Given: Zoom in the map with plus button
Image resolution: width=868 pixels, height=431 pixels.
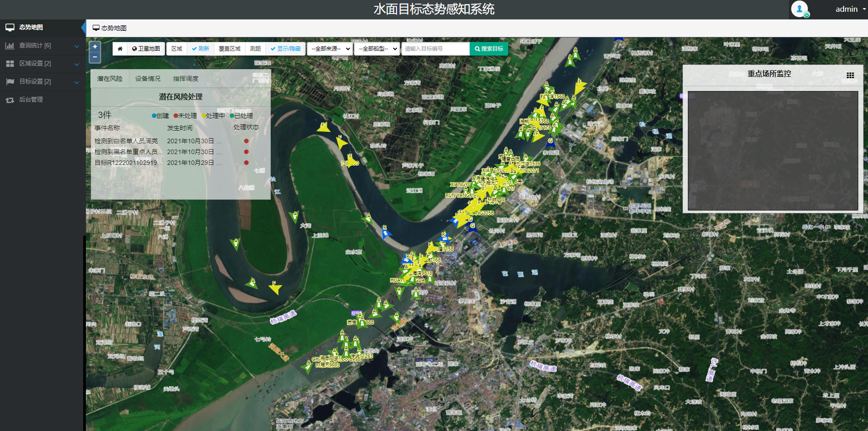Looking at the screenshot, I should tap(95, 47).
